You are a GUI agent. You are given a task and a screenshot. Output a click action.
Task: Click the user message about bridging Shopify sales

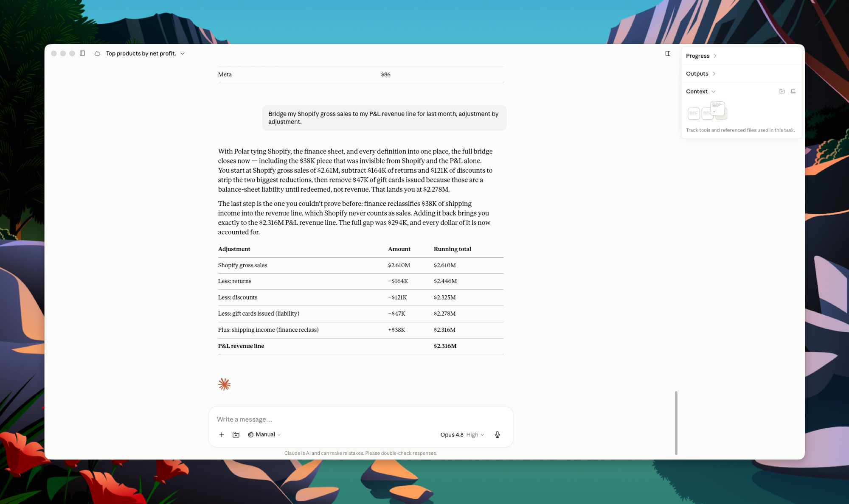(x=384, y=118)
